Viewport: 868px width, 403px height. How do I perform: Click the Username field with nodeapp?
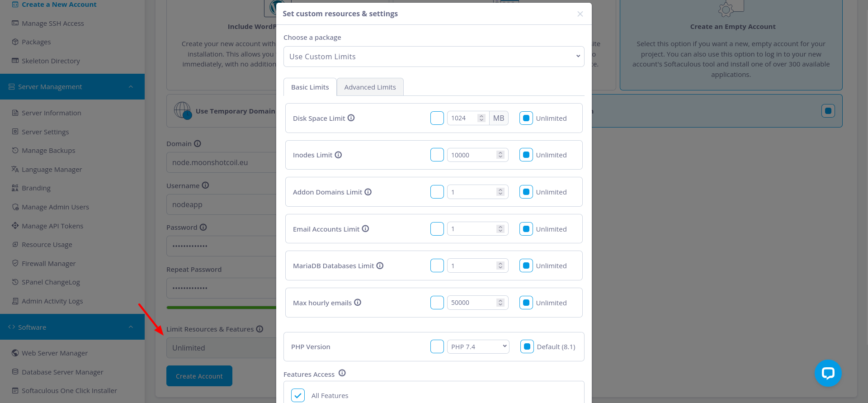222,204
